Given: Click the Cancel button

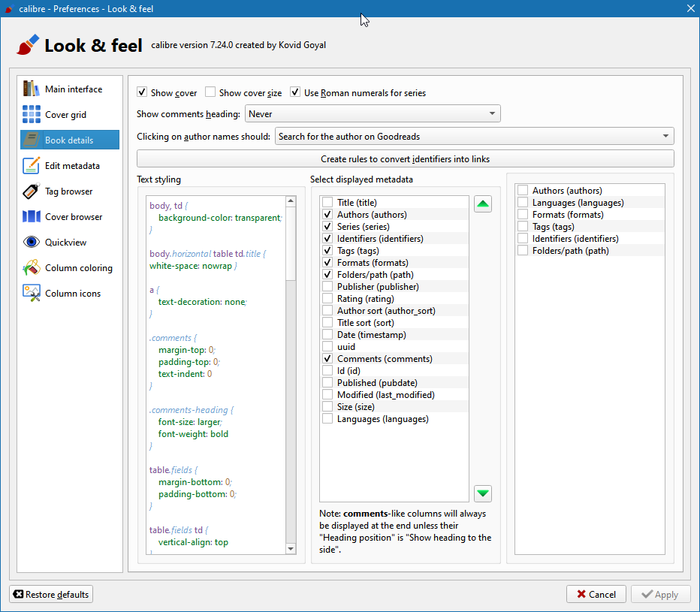Looking at the screenshot, I should [x=596, y=594].
